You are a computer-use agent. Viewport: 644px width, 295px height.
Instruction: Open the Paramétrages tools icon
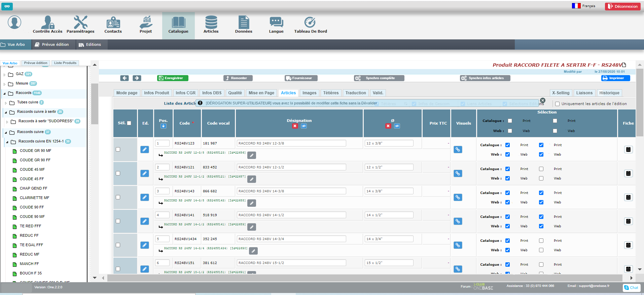coord(80,25)
